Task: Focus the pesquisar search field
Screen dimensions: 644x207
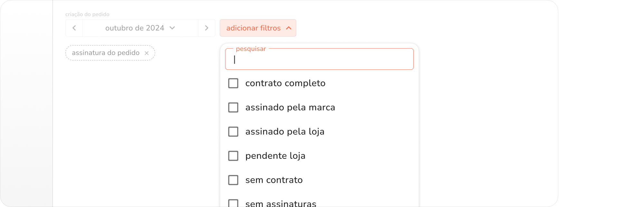Action: (319, 60)
